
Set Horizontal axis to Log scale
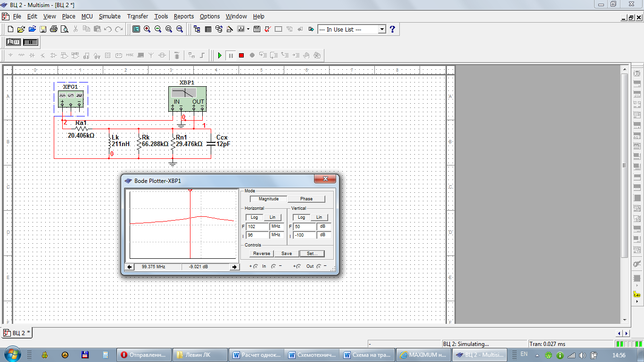pos(254,217)
